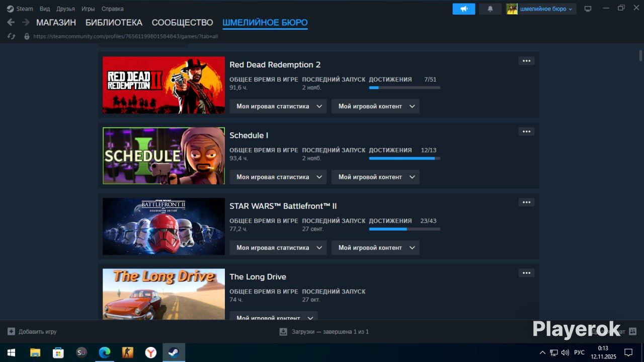Open Red Dead Redemption 2 title link
Viewport: 644px width, 362px height.
pyautogui.click(x=275, y=64)
